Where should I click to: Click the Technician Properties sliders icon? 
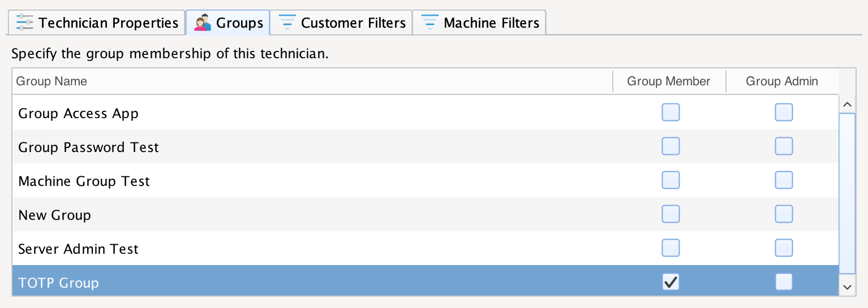(x=25, y=23)
